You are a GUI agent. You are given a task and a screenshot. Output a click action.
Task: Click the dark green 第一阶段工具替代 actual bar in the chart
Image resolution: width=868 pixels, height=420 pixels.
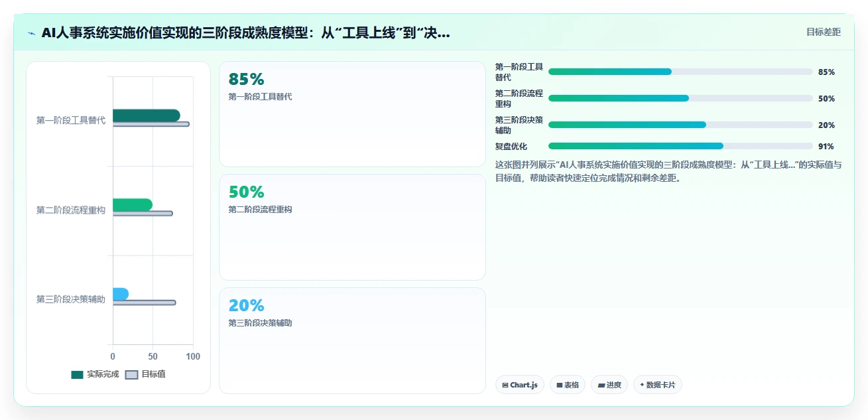[147, 115]
